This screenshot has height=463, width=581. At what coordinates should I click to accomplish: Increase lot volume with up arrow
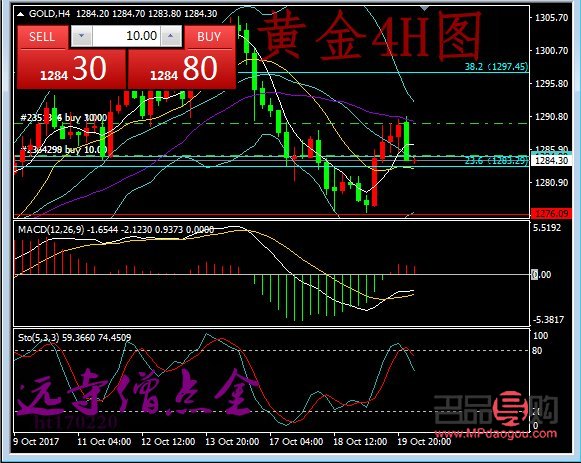pos(171,36)
